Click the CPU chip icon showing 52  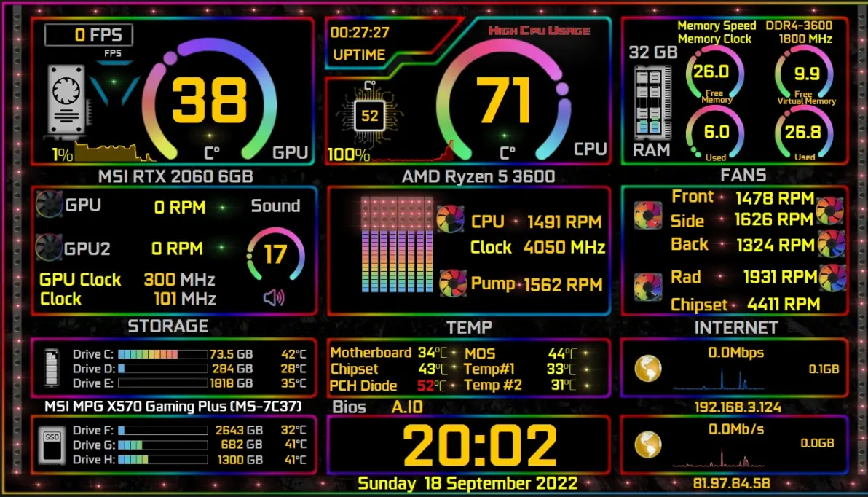[x=369, y=114]
